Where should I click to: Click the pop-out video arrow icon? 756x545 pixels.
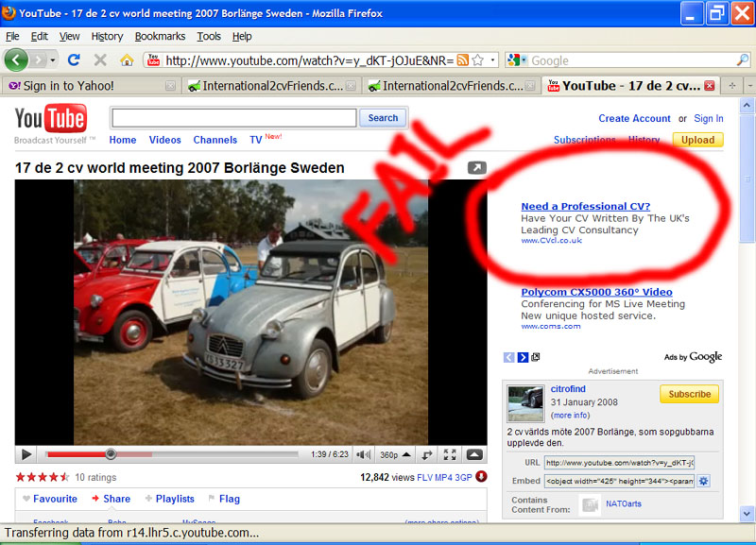click(476, 168)
